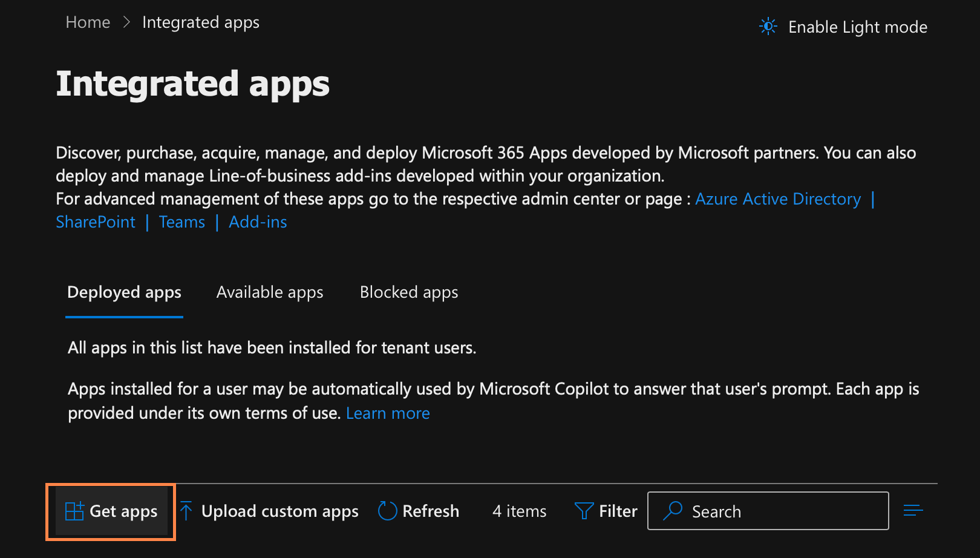Click the sun icon for Light mode
Image resolution: width=980 pixels, height=558 pixels.
pos(768,27)
